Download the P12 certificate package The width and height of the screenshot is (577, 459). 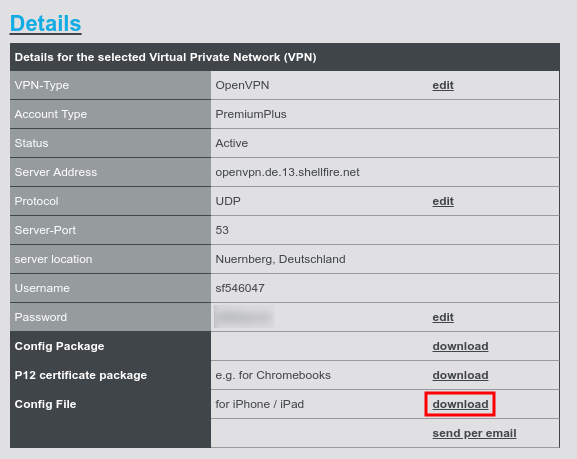tap(460, 375)
